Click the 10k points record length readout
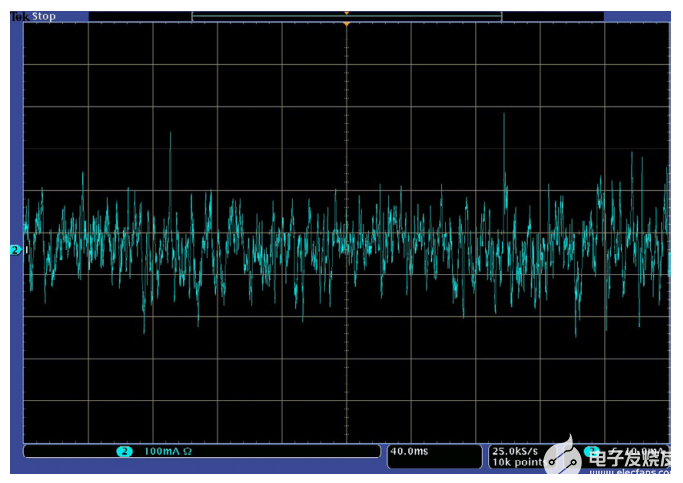Screen dimensions: 683x483 [x=517, y=462]
